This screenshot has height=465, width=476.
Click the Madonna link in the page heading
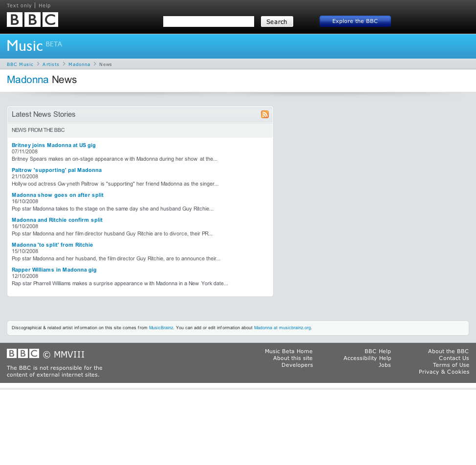[28, 80]
